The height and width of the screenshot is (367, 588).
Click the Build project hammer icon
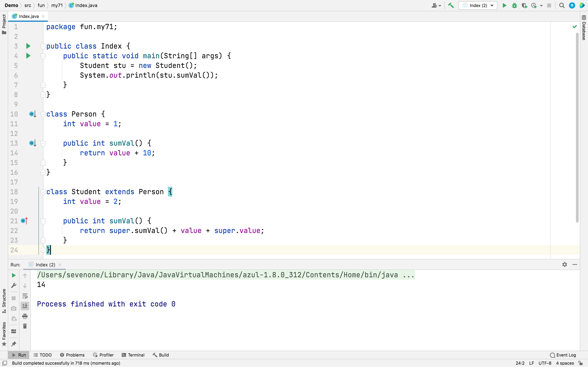[x=451, y=5]
